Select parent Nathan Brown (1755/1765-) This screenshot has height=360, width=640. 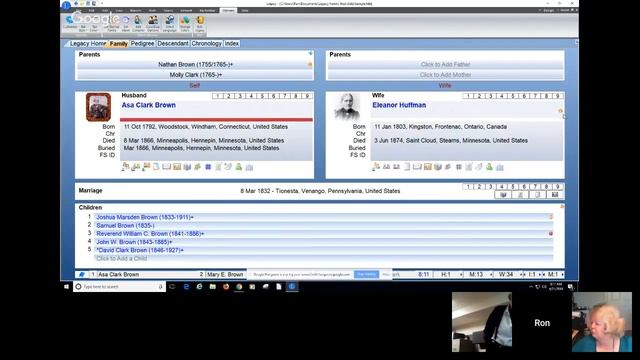point(196,64)
